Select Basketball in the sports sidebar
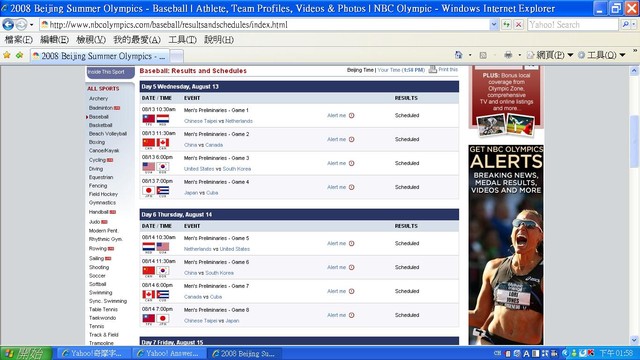Viewport: 640px width, 360px height. 100,125
